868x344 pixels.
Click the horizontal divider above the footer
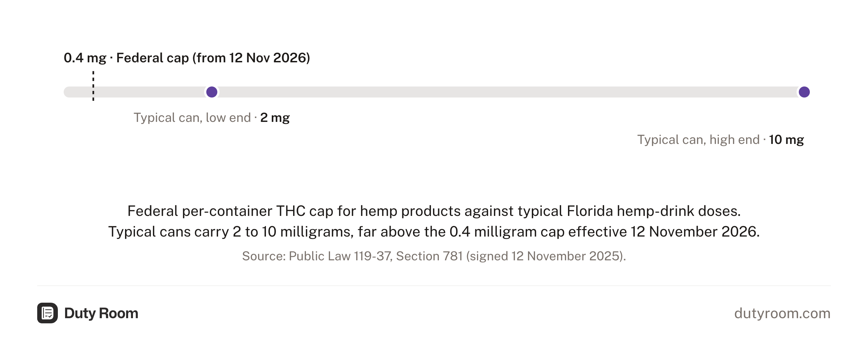[434, 285]
